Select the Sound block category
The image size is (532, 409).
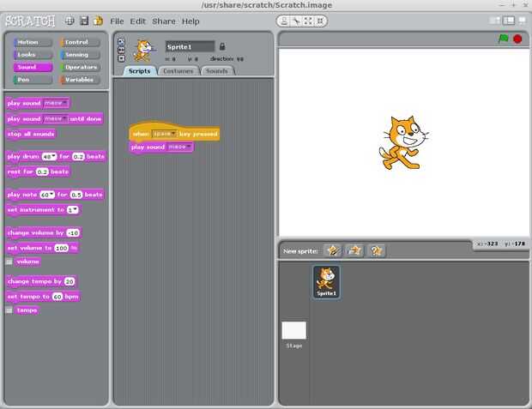(33, 67)
